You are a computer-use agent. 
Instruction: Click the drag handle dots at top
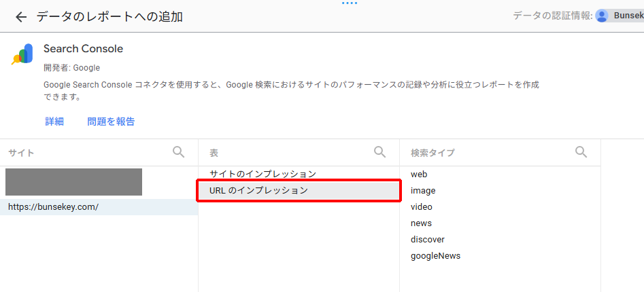pyautogui.click(x=350, y=3)
